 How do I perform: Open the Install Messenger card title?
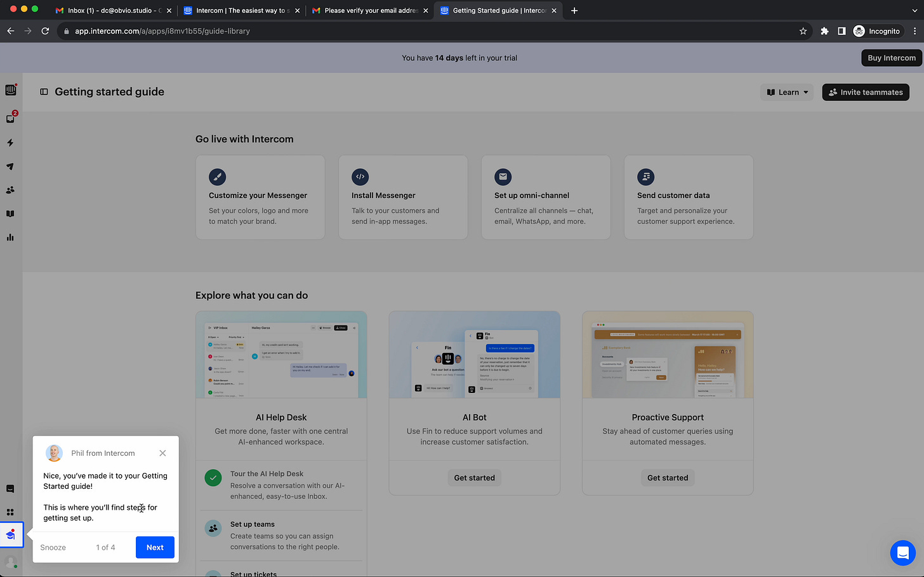pos(383,196)
